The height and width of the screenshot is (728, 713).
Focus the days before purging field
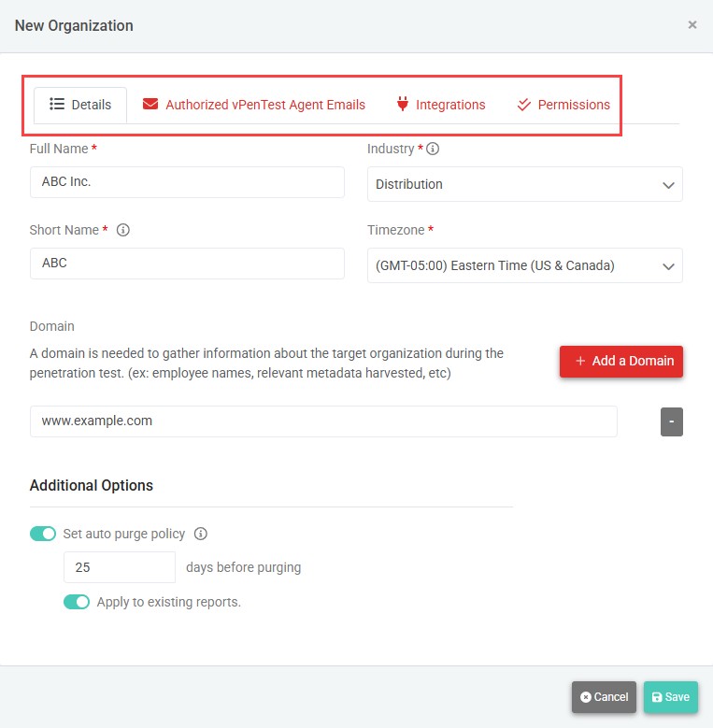119,567
